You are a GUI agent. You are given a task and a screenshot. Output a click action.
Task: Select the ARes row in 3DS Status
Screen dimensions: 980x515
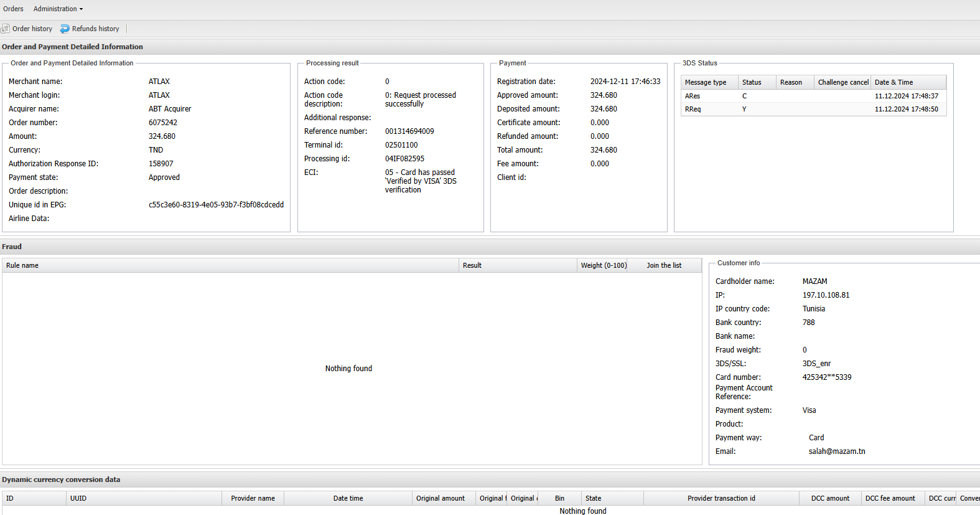(x=693, y=96)
